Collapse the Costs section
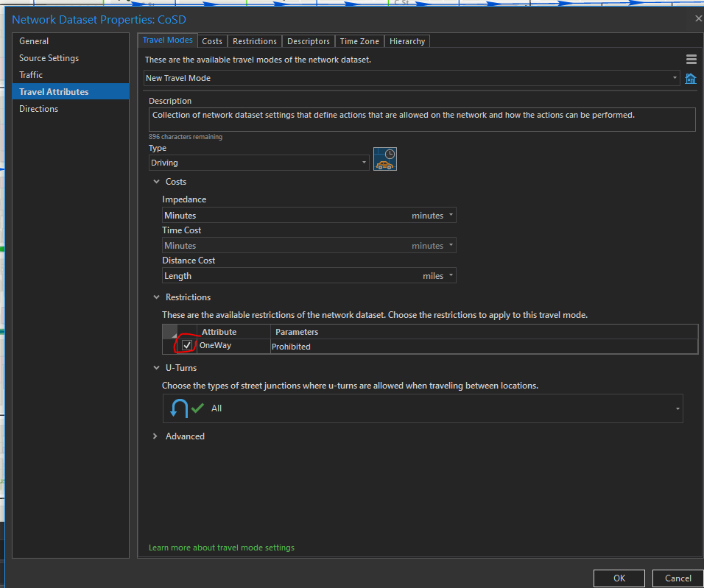This screenshot has height=588, width=704. pos(156,182)
